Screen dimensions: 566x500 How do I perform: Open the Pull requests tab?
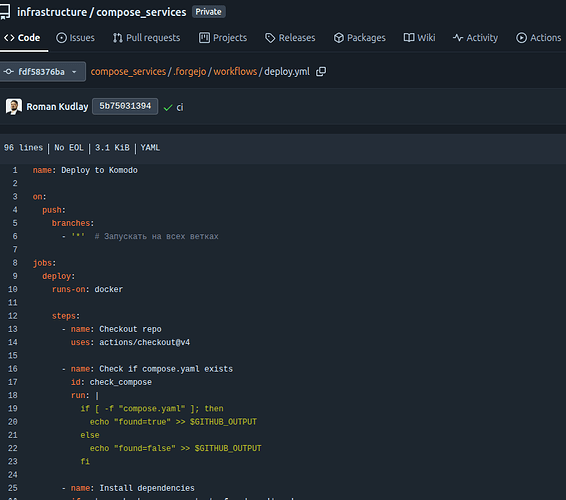[x=146, y=38]
